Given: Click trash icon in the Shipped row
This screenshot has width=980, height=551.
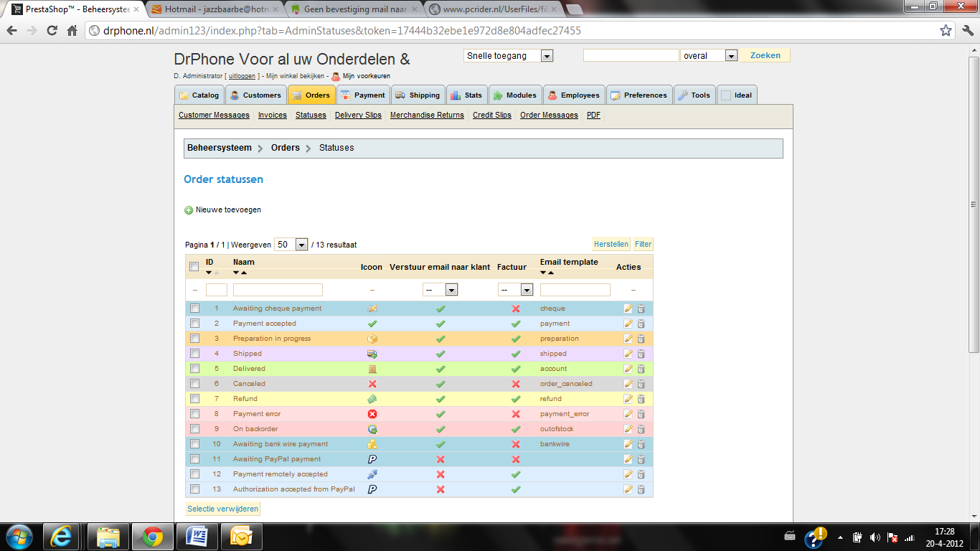Looking at the screenshot, I should (x=641, y=354).
